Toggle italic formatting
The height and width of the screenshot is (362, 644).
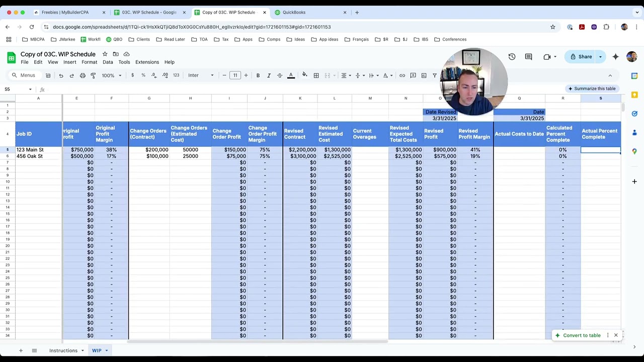point(269,75)
